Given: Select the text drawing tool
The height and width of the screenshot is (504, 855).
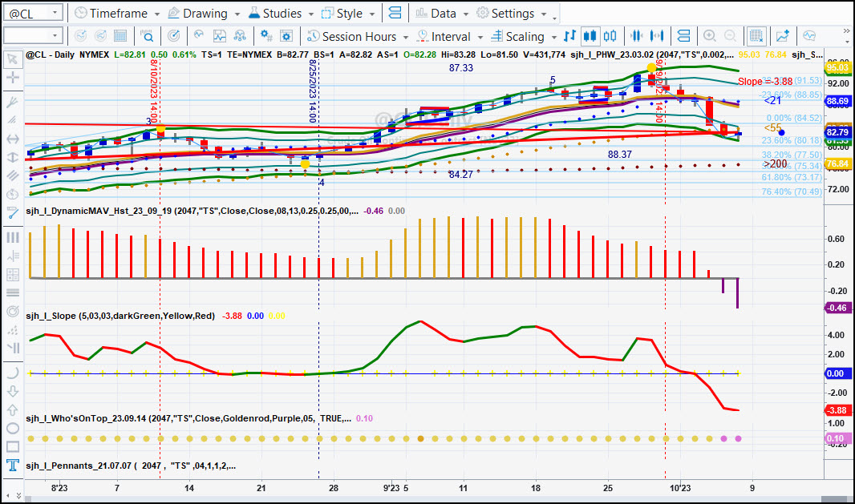Looking at the screenshot, I should tap(12, 466).
